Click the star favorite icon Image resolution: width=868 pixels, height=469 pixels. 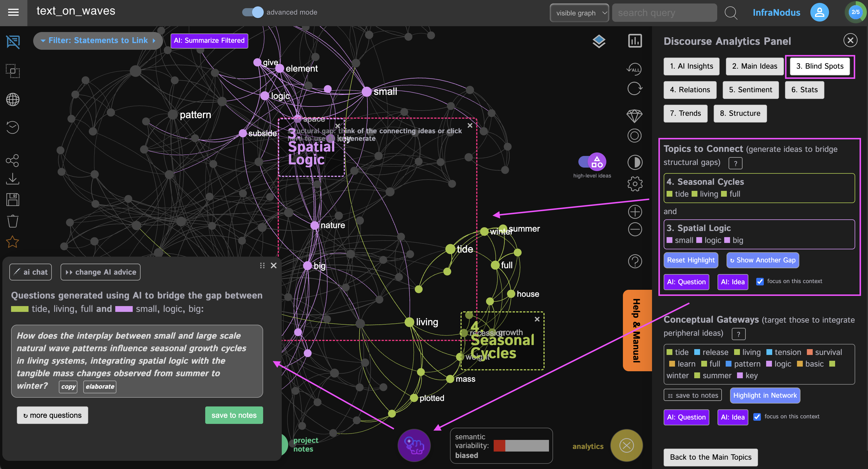(x=13, y=241)
